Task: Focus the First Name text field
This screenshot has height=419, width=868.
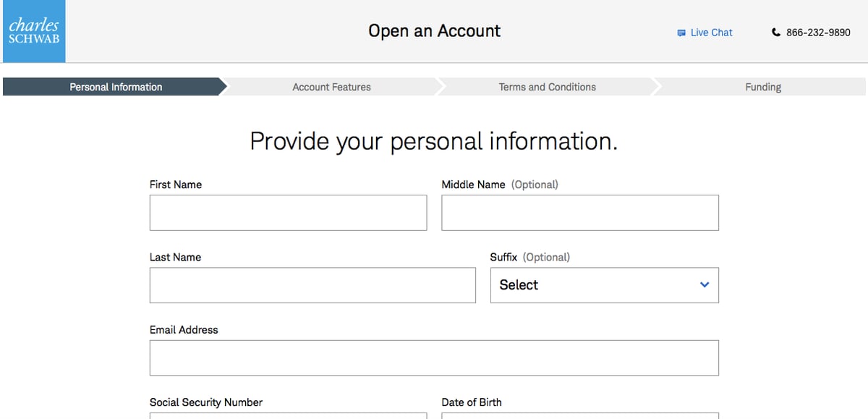Action: 288,213
